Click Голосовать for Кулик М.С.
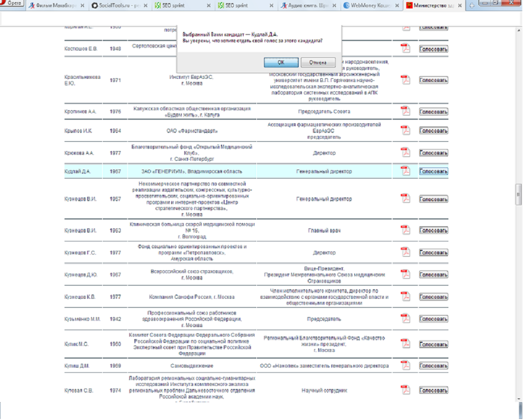Image resolution: width=525 pixels, height=420 pixels. [434, 344]
